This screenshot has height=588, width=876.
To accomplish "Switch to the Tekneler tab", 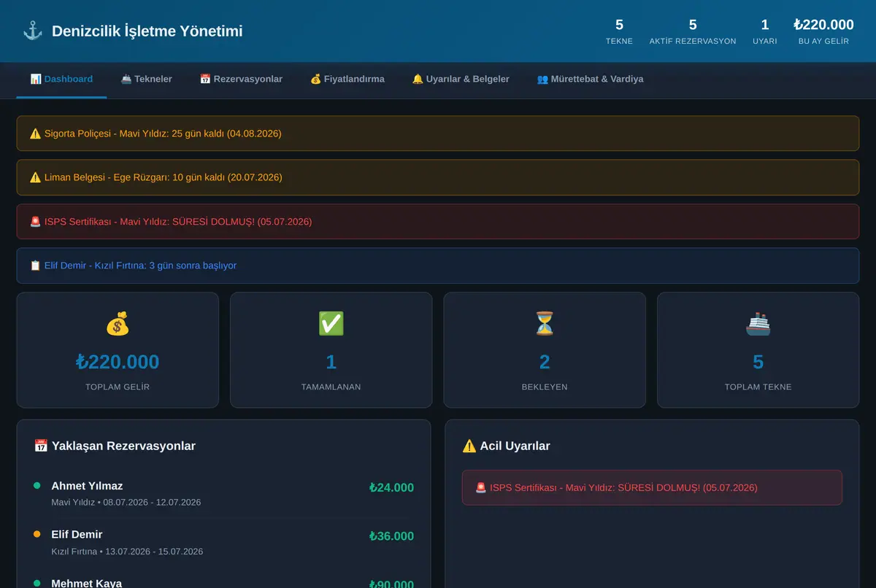I will (146, 79).
